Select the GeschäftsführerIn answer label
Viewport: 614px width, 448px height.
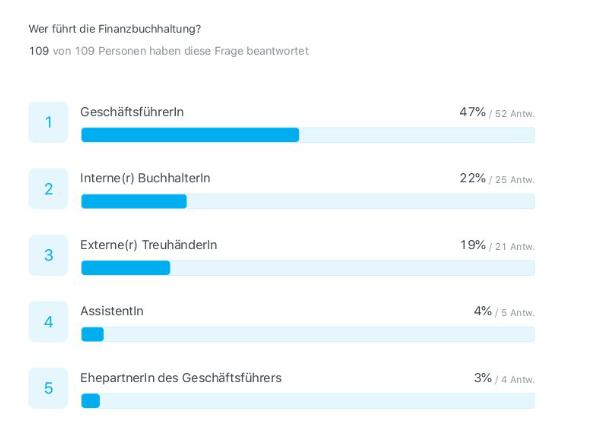(x=132, y=112)
